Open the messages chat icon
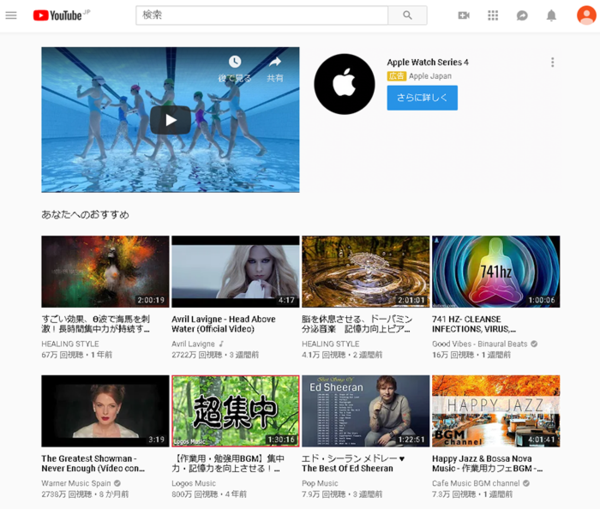The image size is (600, 509). click(522, 15)
